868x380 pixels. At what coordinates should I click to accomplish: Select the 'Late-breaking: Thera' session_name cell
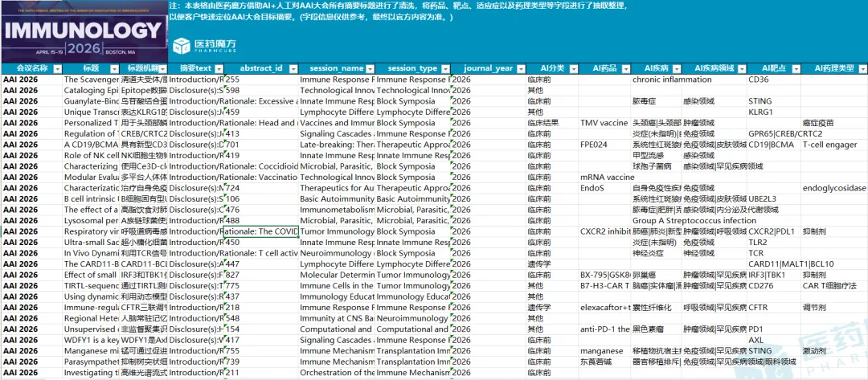(x=337, y=145)
